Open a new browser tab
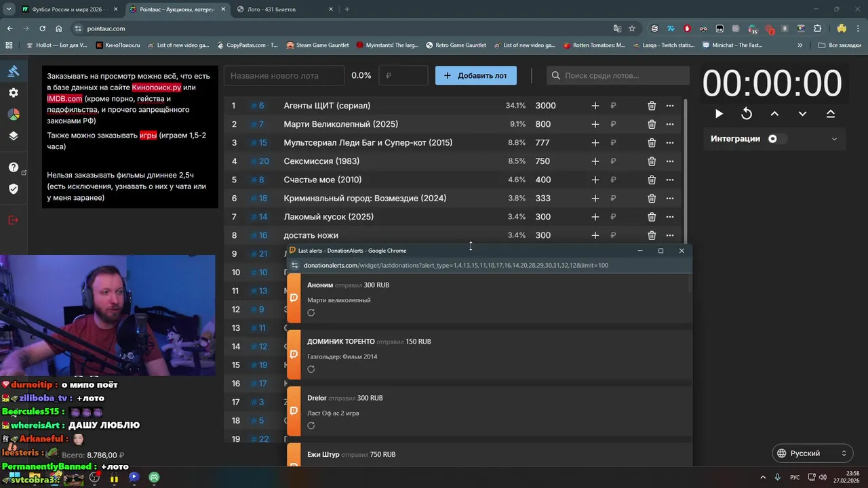This screenshot has width=868, height=488. click(347, 9)
